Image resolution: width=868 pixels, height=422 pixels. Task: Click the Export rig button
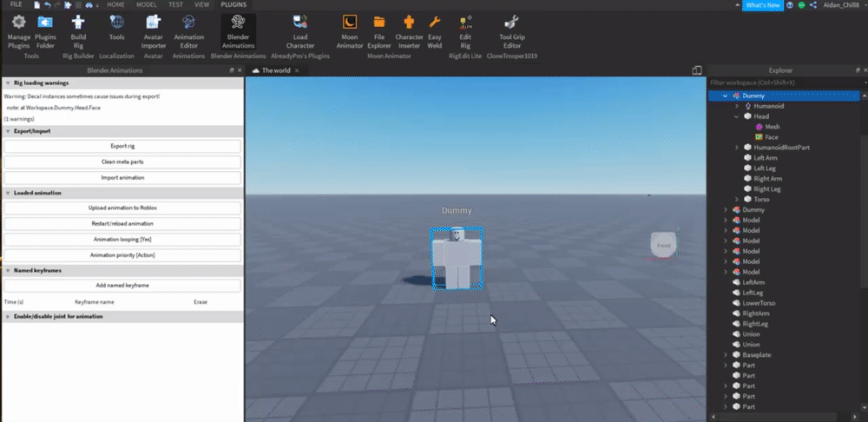122,146
